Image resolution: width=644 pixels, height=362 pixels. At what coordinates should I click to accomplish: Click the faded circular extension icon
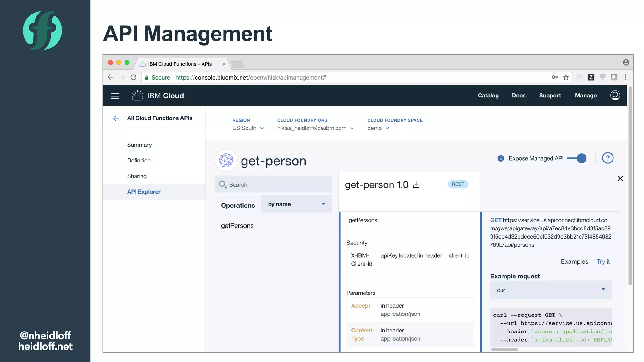580,77
